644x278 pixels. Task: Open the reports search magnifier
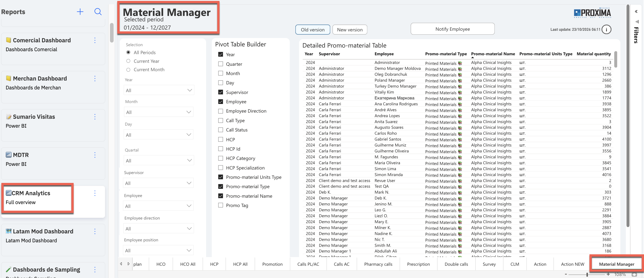[98, 12]
